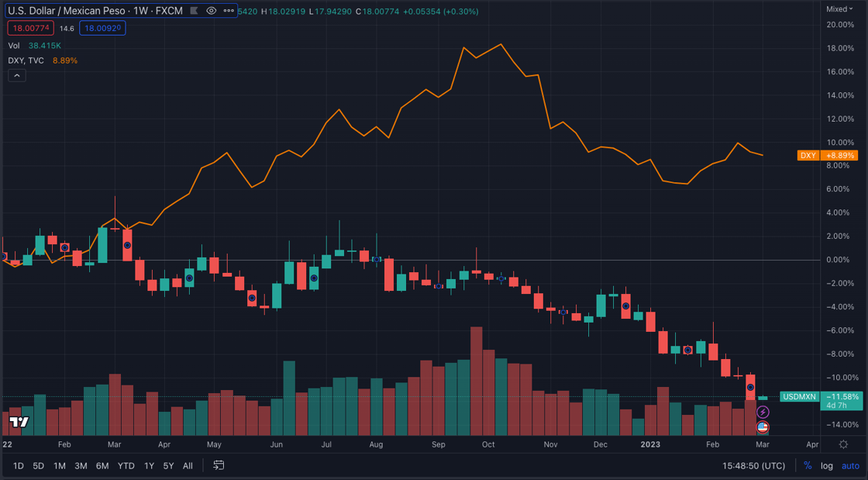The image size is (868, 480).
Task: Click the +0.05354 (+0.30%) change value
Action: (441, 11)
